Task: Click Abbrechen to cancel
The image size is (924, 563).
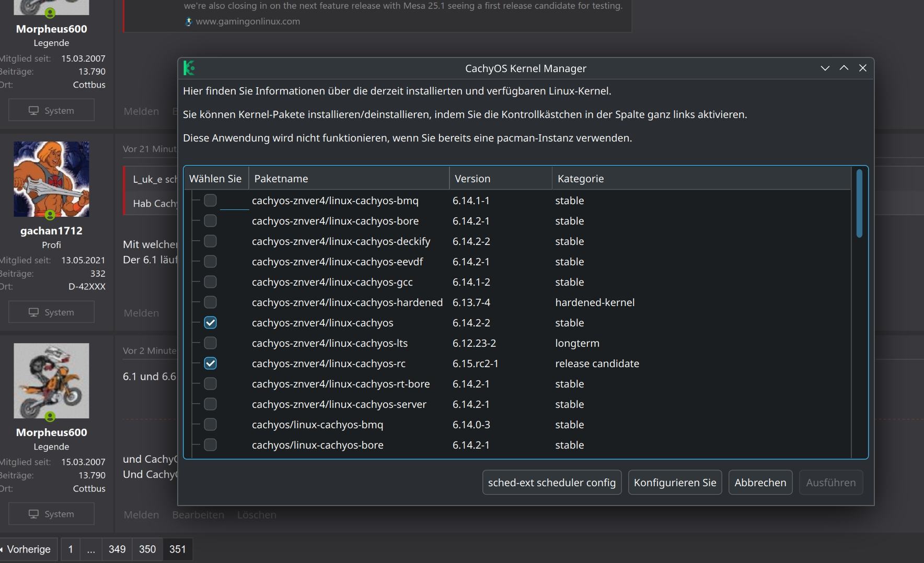Action: click(x=760, y=483)
